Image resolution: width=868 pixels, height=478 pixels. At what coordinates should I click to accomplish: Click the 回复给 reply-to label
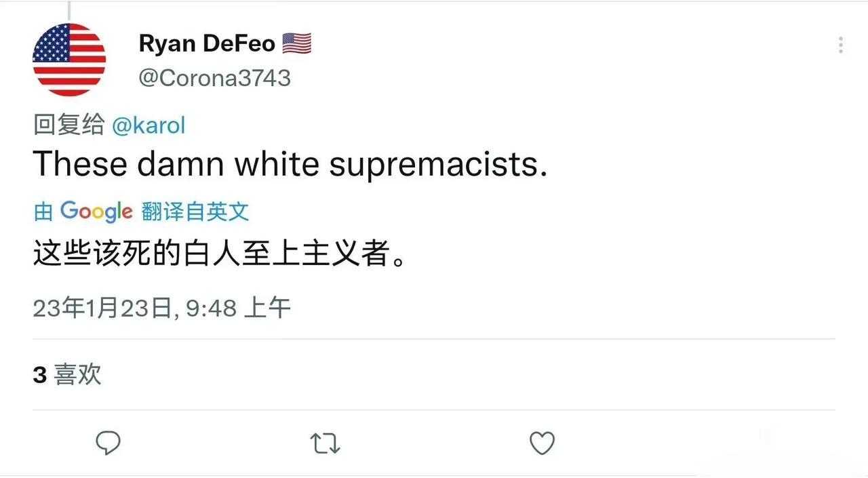point(68,125)
